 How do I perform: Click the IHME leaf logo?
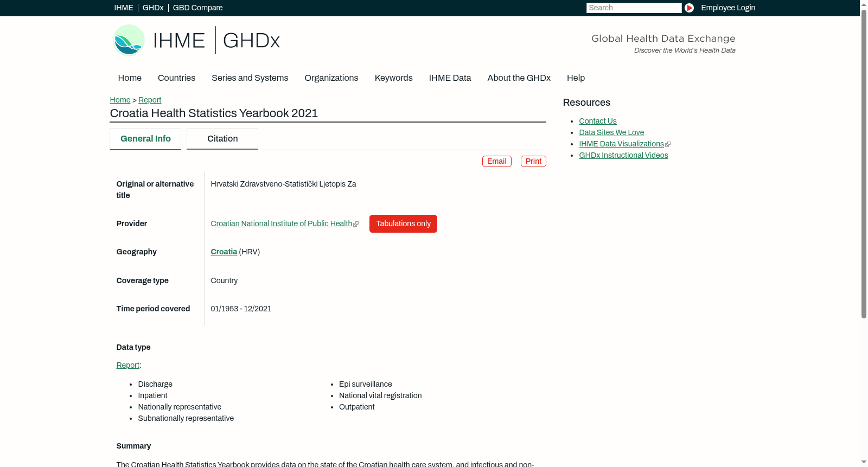129,40
